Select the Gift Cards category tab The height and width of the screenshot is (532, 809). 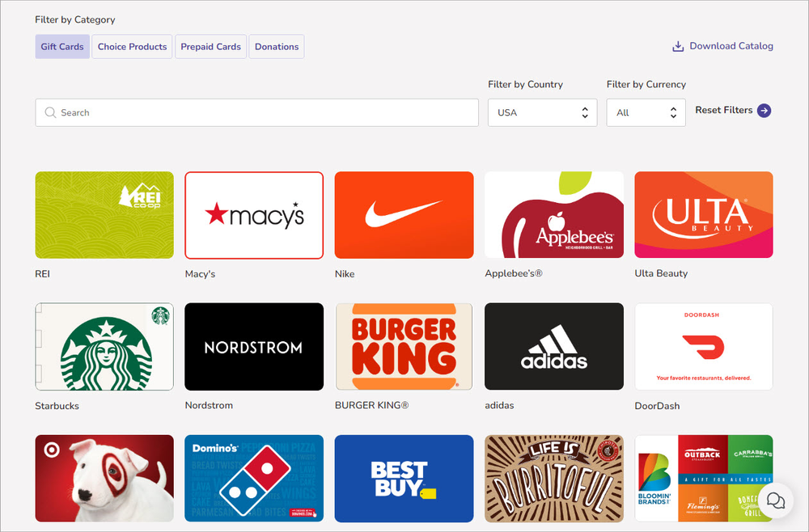point(61,46)
